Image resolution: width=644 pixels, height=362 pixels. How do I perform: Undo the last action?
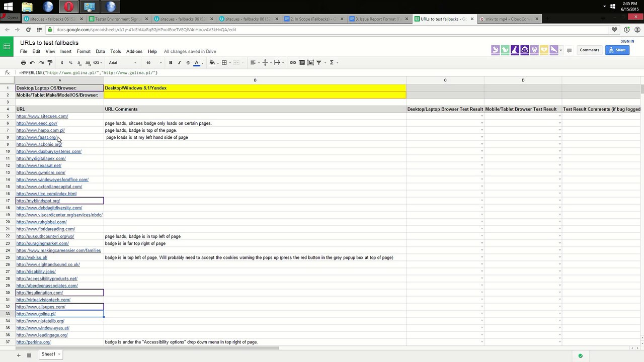click(x=32, y=63)
